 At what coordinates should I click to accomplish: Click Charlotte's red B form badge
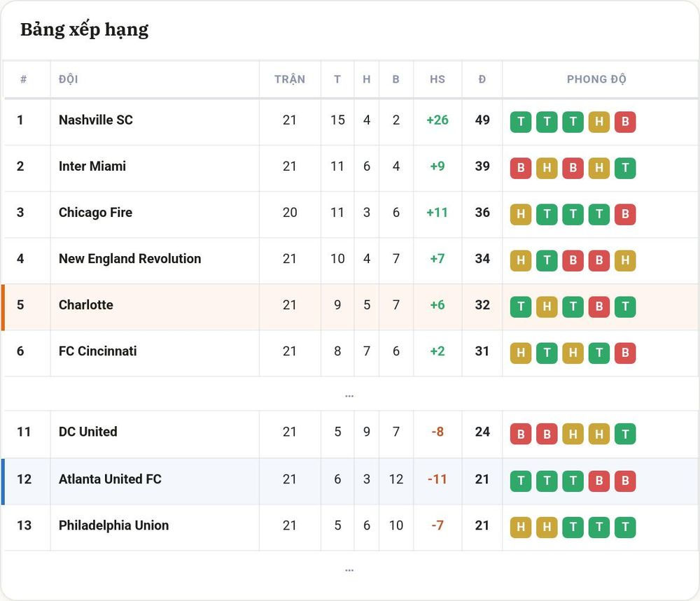(599, 306)
